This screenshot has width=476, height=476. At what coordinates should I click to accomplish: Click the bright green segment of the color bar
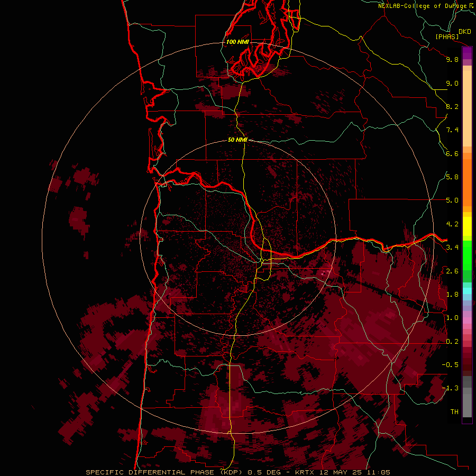point(467,255)
